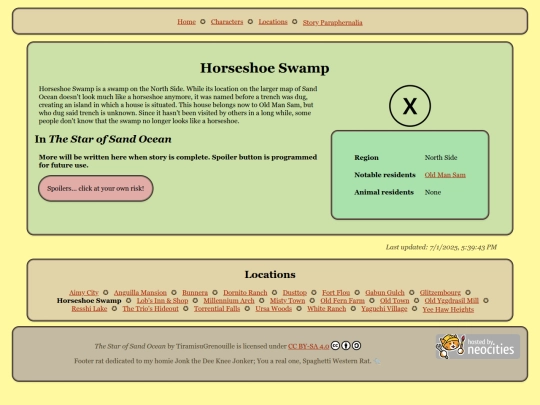Click the bold Horseshoe Swamp list entry
This screenshot has width=540, height=405.
89,301
